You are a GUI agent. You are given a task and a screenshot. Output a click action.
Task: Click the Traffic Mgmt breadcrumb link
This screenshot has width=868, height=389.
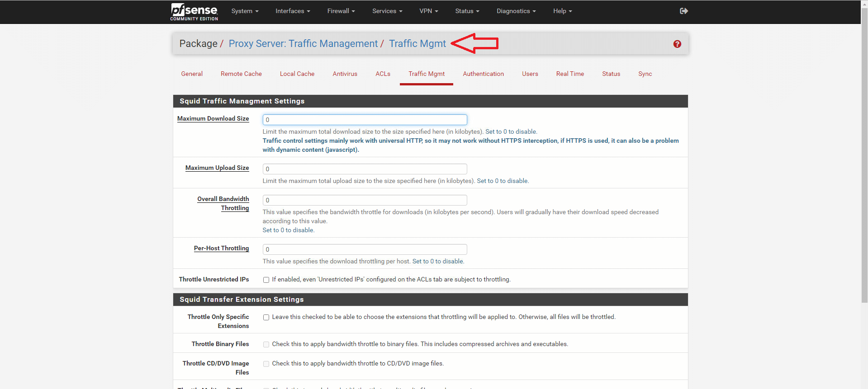(417, 43)
